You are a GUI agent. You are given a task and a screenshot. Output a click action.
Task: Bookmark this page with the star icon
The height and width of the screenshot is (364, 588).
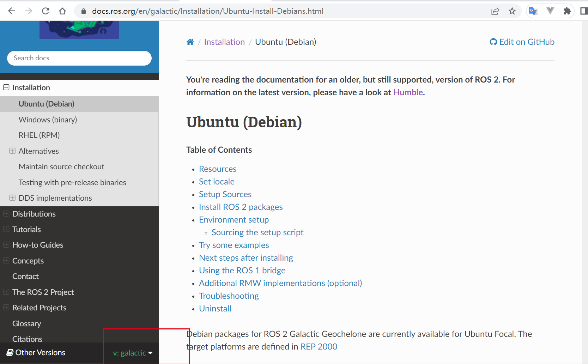pos(512,11)
